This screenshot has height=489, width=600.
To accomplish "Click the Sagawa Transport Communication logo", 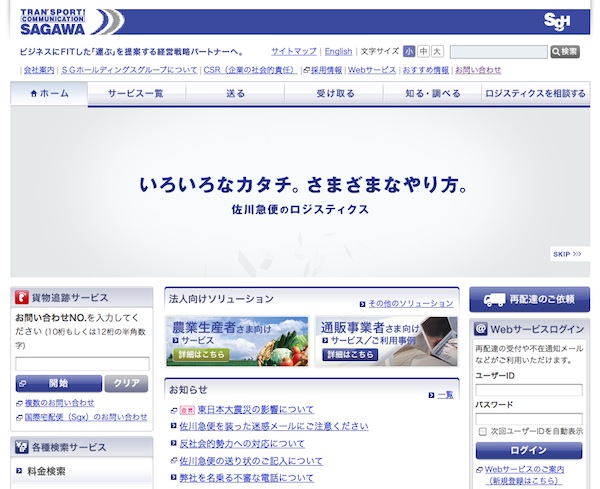I will pyautogui.click(x=65, y=22).
